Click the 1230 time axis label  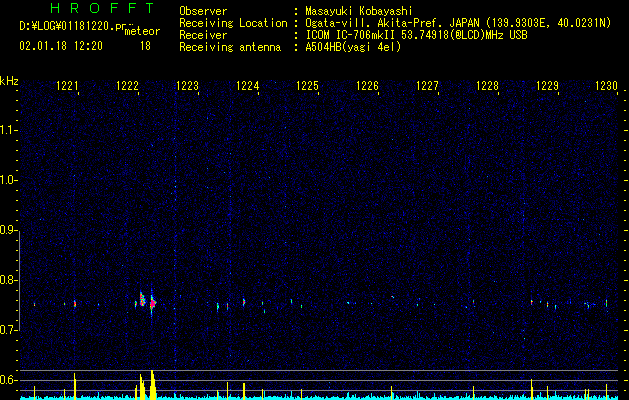606,86
